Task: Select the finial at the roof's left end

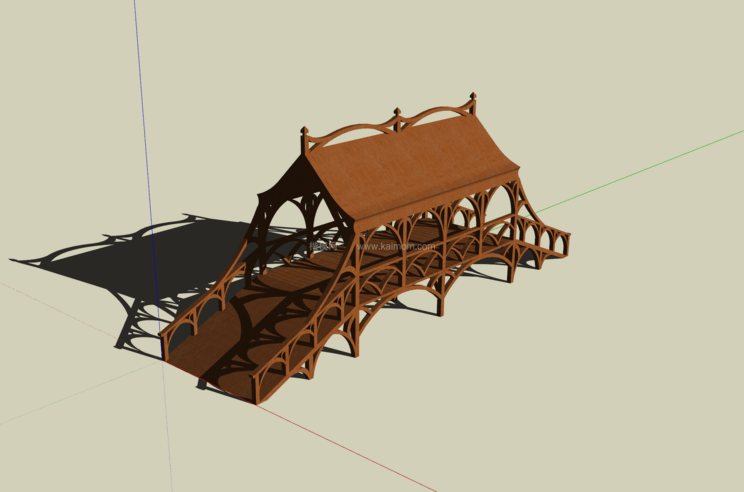Action: [x=304, y=134]
